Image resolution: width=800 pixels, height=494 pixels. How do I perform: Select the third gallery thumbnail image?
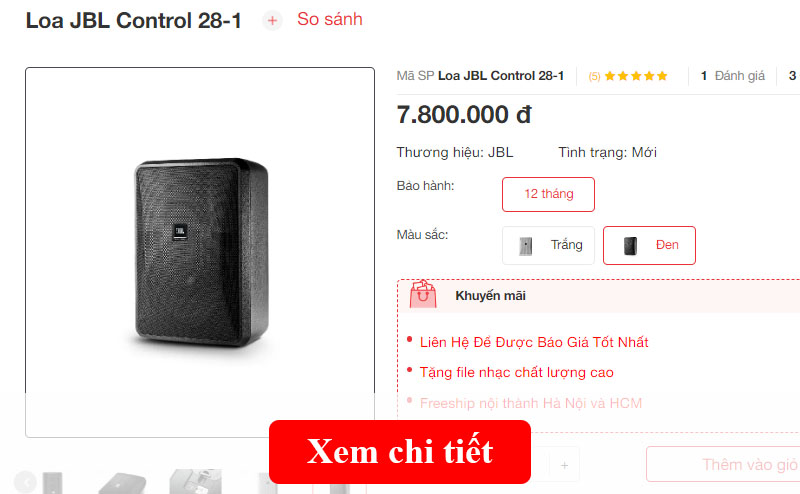(x=195, y=482)
